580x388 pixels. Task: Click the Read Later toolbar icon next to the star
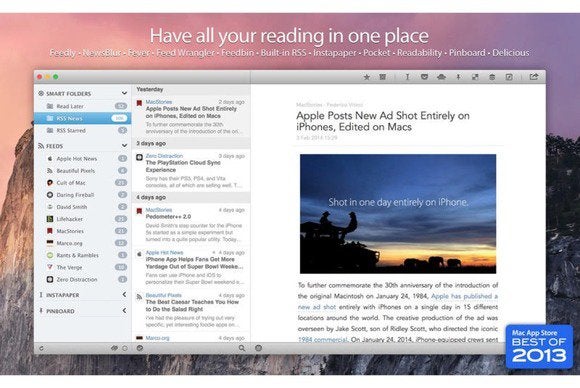[382, 77]
